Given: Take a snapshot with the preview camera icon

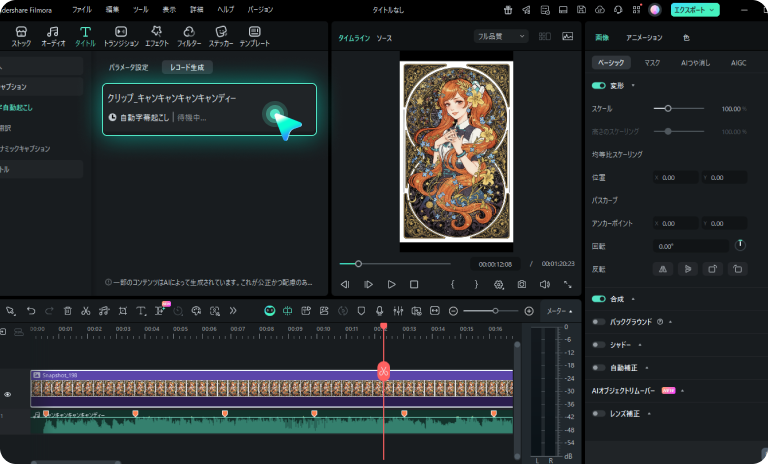Looking at the screenshot, I should point(521,285).
